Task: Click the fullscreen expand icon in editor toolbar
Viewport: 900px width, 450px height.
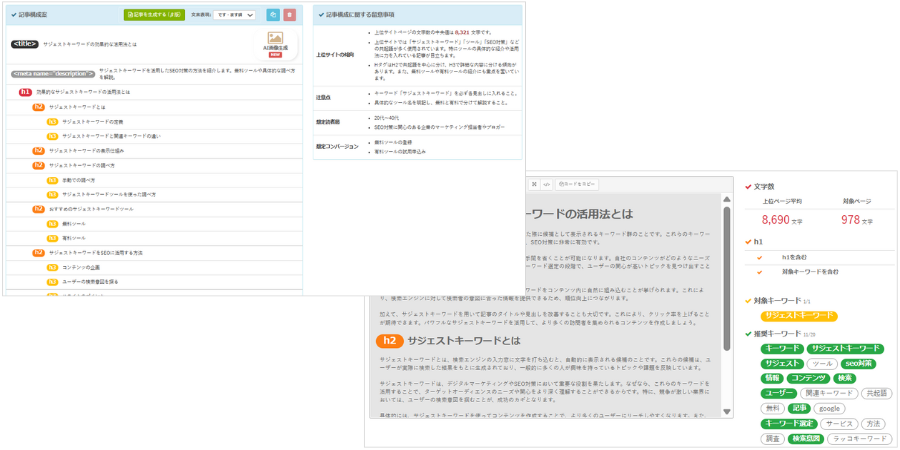Action: click(x=534, y=184)
